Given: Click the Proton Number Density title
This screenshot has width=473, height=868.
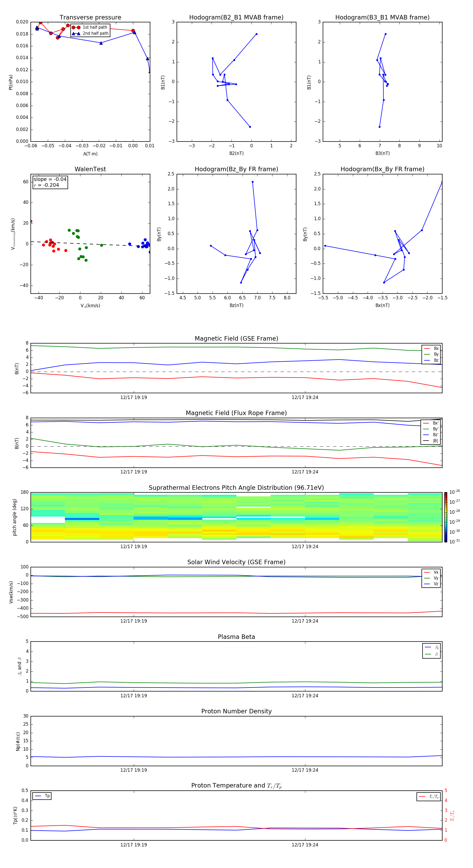Looking at the screenshot, I should click(236, 711).
